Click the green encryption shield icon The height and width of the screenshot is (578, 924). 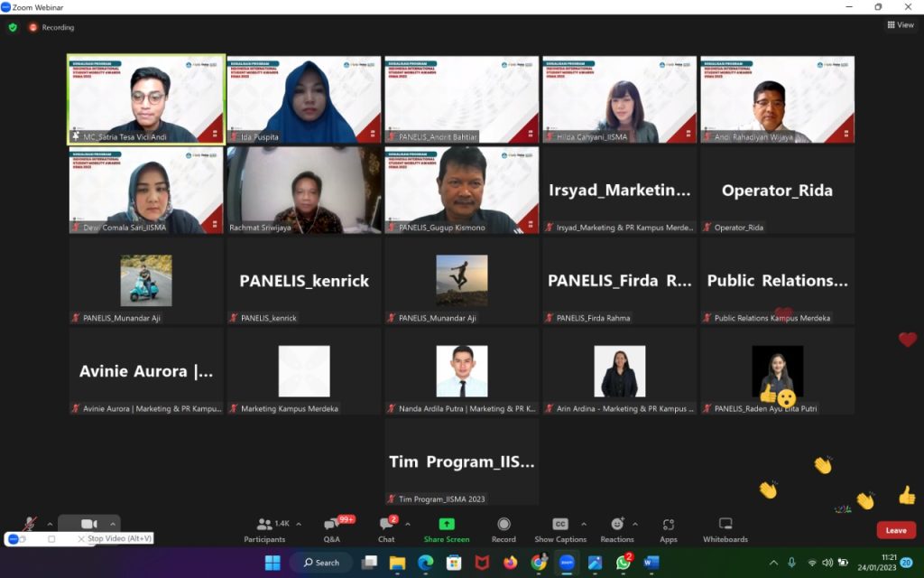pyautogui.click(x=13, y=27)
